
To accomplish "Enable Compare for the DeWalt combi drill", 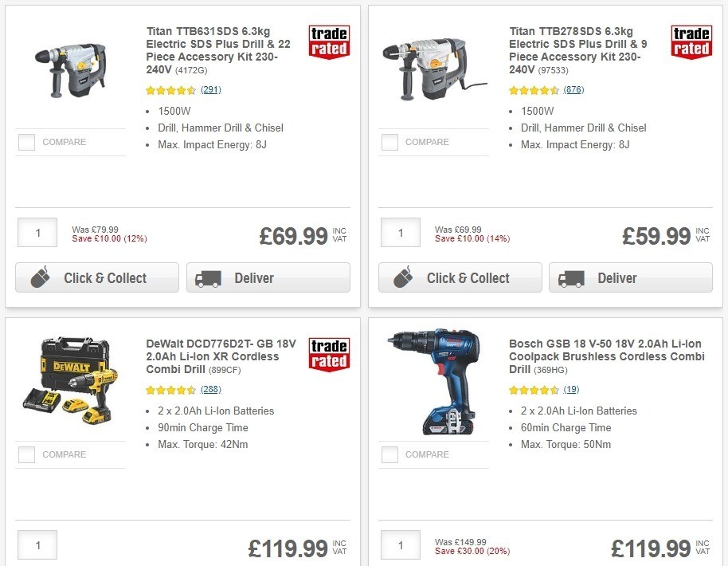I will 27,455.
